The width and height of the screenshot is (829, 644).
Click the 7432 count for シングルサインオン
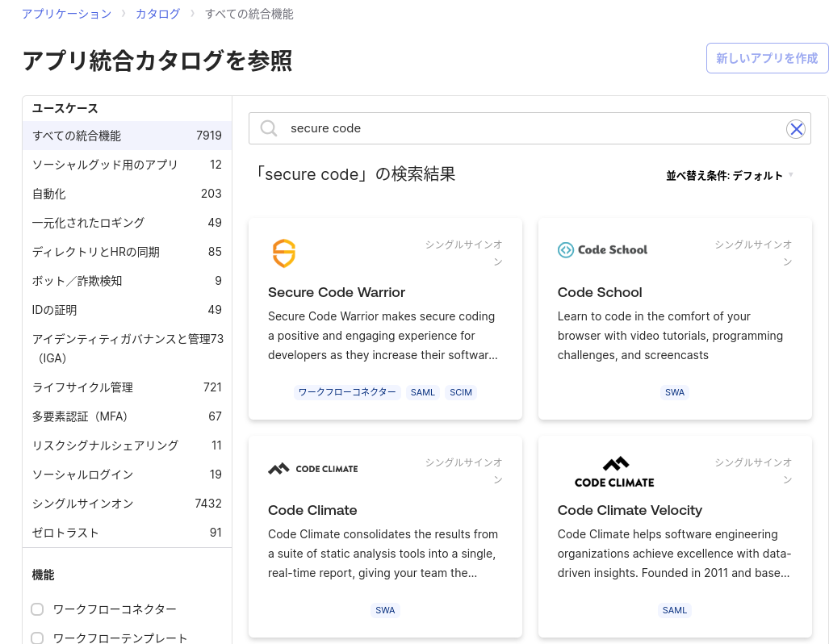[x=208, y=504]
